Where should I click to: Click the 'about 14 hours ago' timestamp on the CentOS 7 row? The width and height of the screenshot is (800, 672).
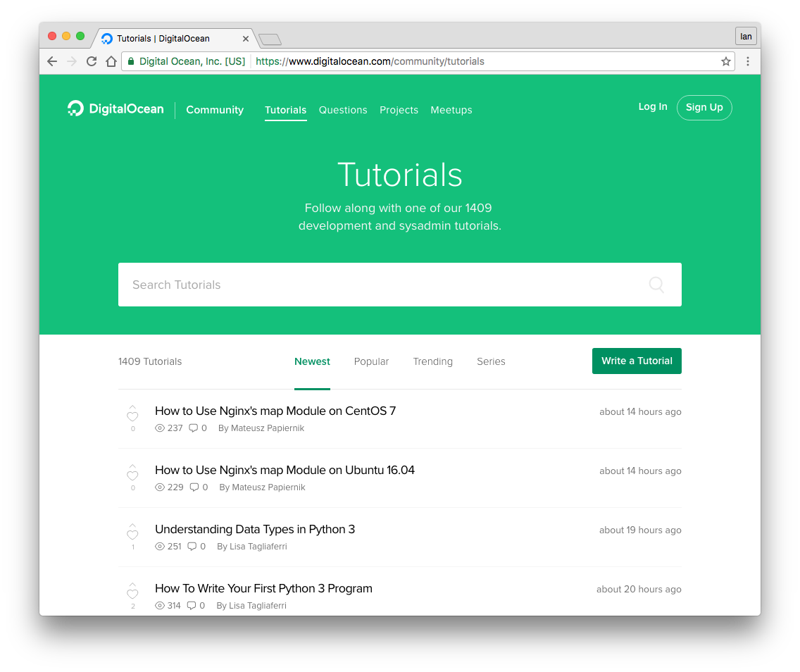pos(640,412)
